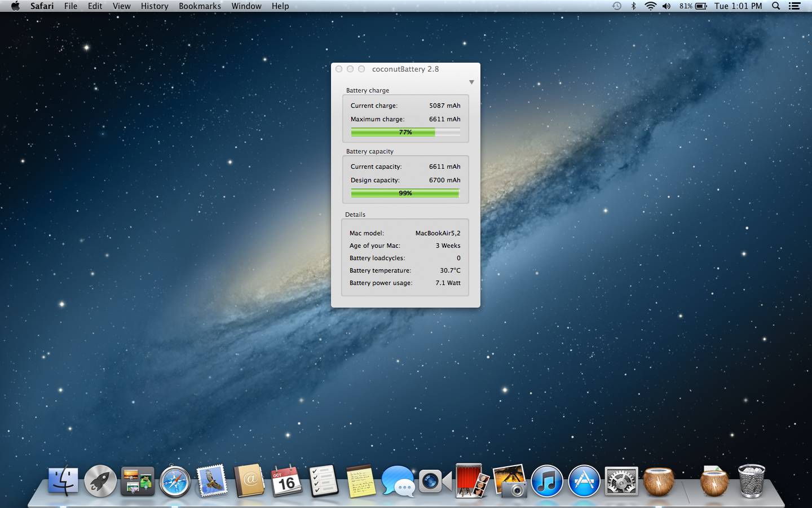
Task: Open coconut stack icon beside Trash
Action: point(714,481)
